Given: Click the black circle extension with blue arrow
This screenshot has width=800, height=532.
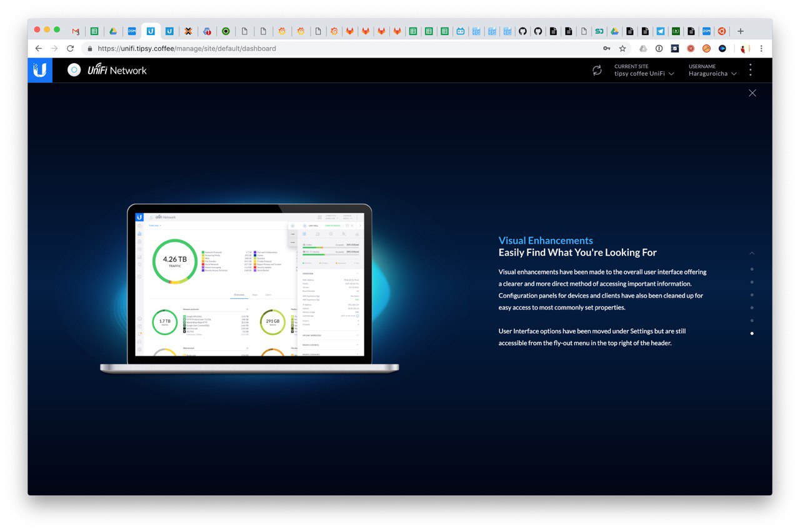Looking at the screenshot, I should [x=722, y=48].
